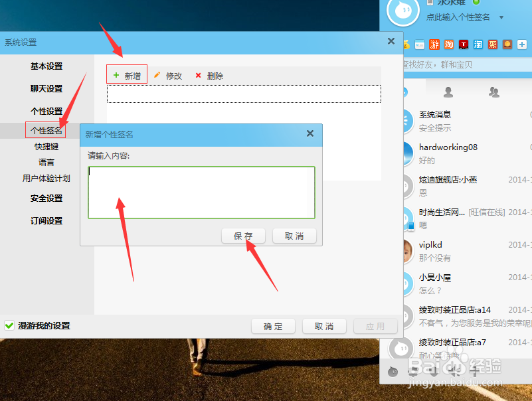Viewport: 532px width, 401px height.
Task: Open 订阅设置 section in sidebar
Action: 46,221
